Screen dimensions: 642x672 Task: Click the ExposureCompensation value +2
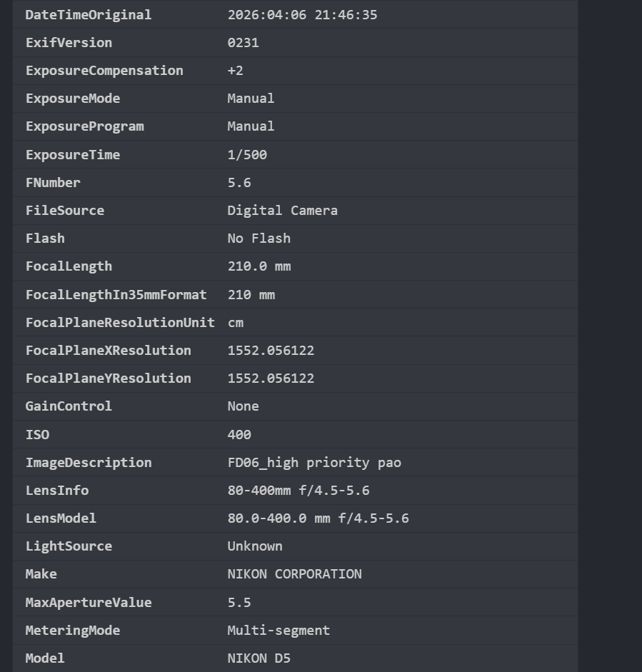(235, 71)
